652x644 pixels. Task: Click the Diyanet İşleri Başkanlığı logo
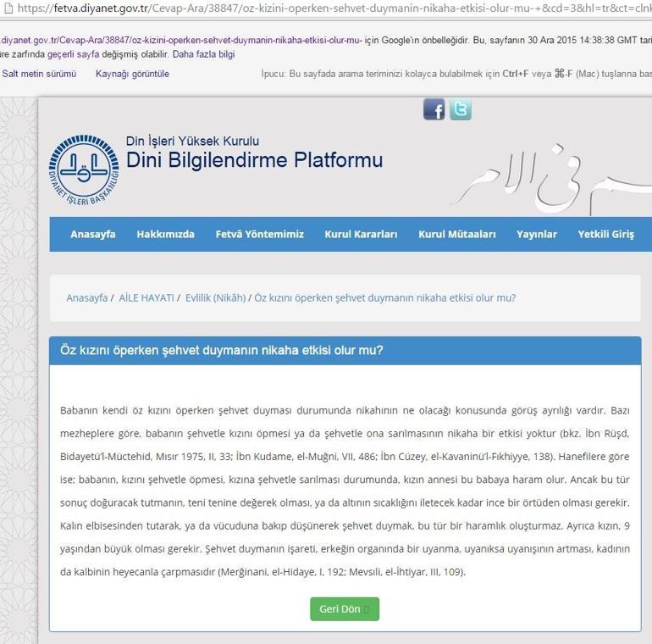84,170
